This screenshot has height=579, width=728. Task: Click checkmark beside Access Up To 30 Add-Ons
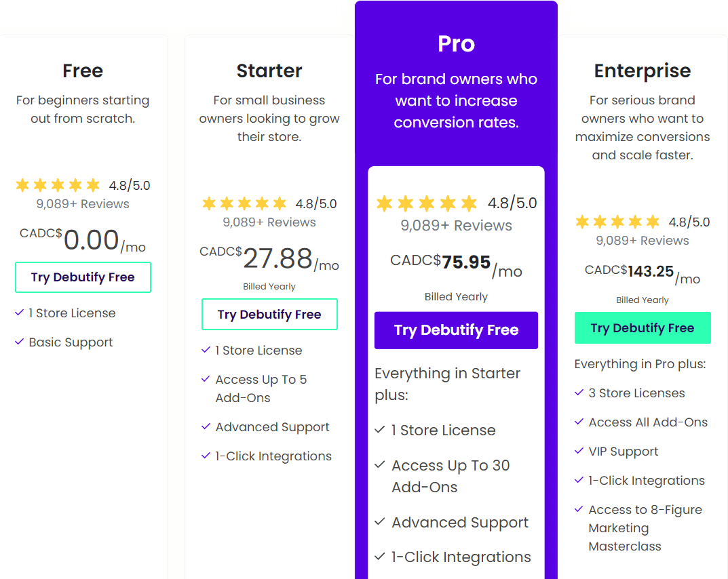[x=380, y=464]
